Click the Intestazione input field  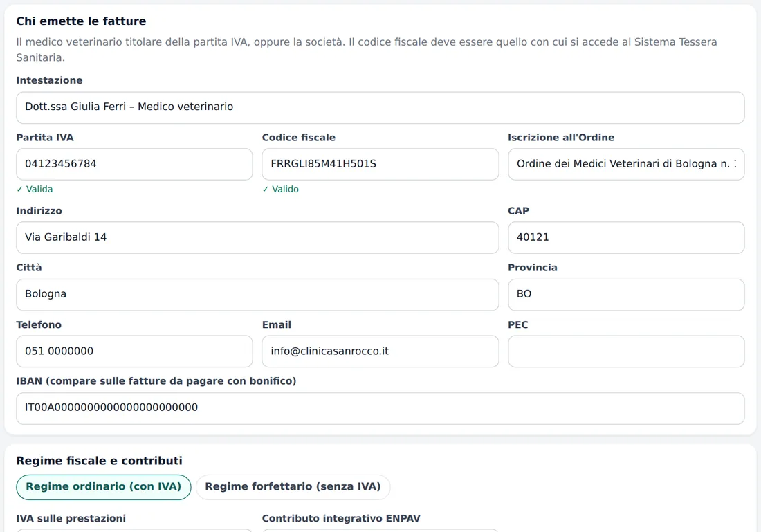coord(380,108)
